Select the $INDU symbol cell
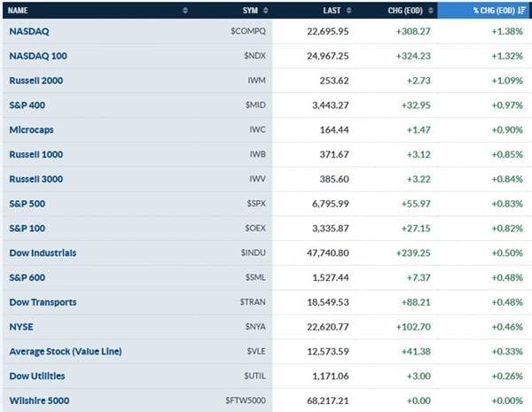532x412 pixels. pyautogui.click(x=253, y=253)
